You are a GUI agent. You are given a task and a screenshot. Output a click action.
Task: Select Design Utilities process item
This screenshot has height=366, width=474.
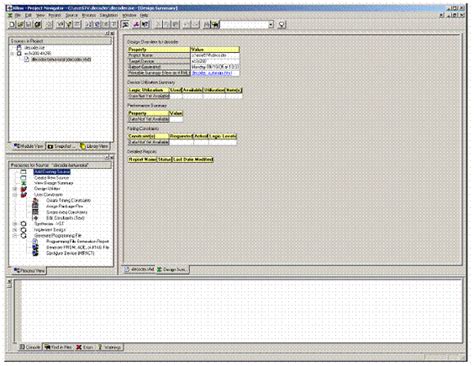point(47,189)
